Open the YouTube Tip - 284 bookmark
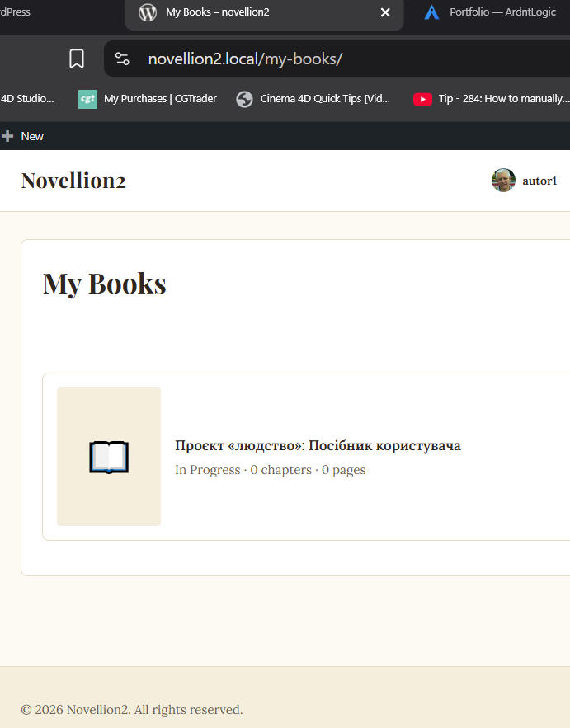The width and height of the screenshot is (570, 728). (491, 99)
